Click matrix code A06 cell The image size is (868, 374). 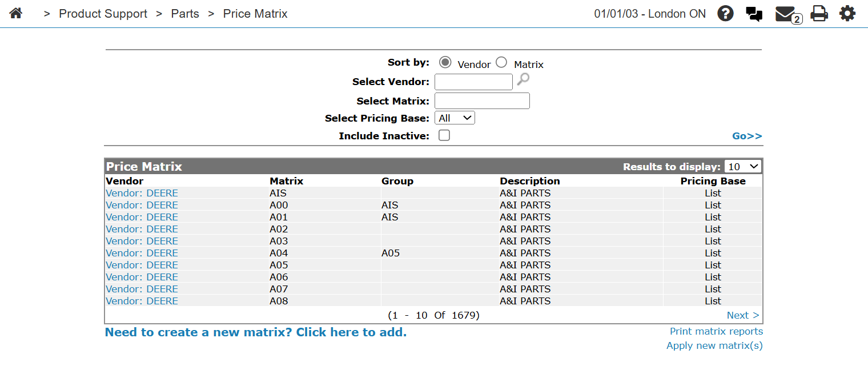(279, 277)
